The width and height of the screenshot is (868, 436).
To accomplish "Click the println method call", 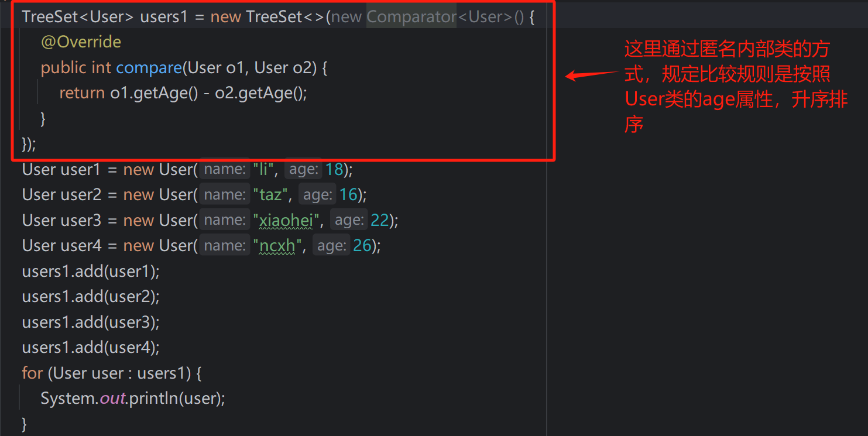I will [x=153, y=399].
